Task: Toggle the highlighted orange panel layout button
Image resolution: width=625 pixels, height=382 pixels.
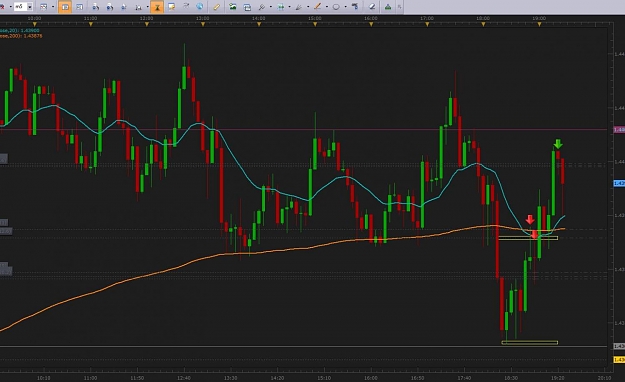Action: pyautogui.click(x=65, y=7)
